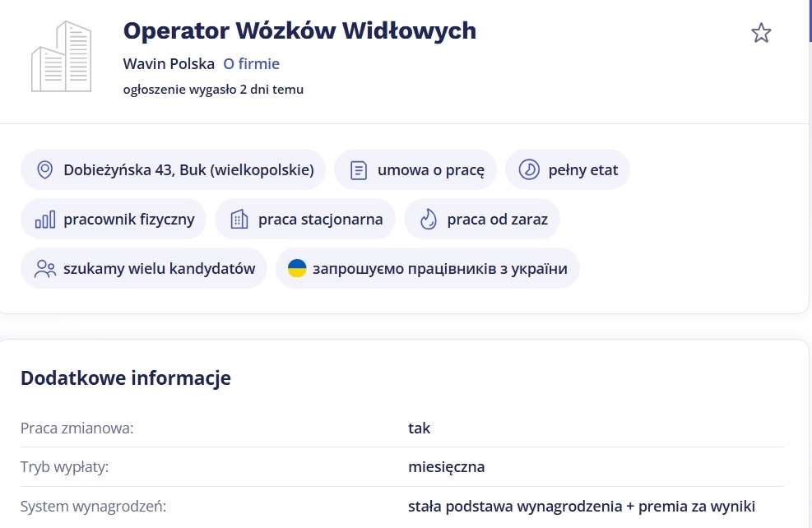Screen dimensions: 812x528
Task: Click the 'Wavin Polska' company name
Action: (169, 63)
